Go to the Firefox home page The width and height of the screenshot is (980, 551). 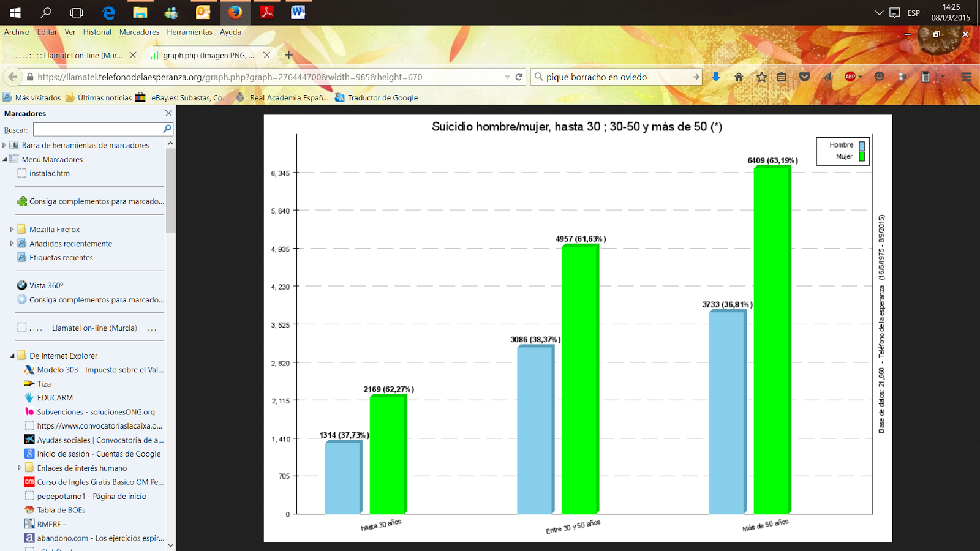(x=739, y=77)
